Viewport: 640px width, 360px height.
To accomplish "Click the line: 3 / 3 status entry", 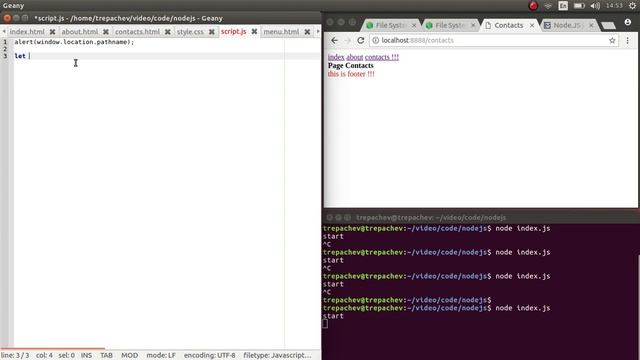I will point(15,355).
